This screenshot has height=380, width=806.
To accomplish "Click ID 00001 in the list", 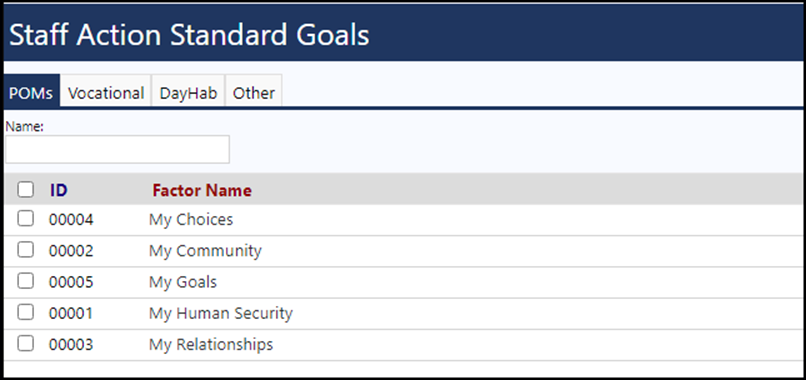I will click(x=71, y=313).
